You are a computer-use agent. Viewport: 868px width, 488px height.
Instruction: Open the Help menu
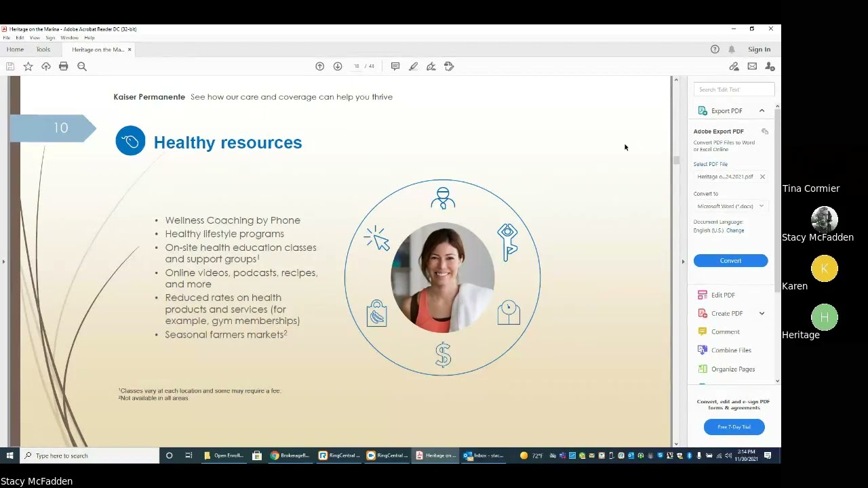coord(90,38)
